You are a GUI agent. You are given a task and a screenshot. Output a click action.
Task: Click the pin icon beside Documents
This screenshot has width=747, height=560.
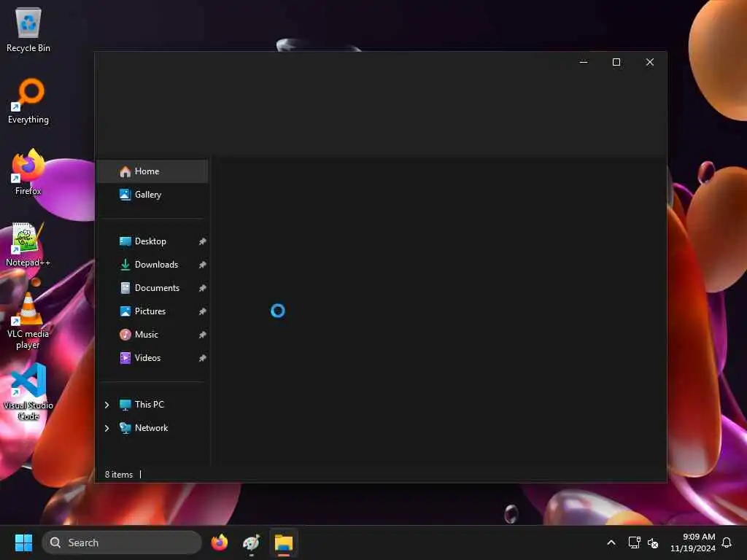point(203,288)
